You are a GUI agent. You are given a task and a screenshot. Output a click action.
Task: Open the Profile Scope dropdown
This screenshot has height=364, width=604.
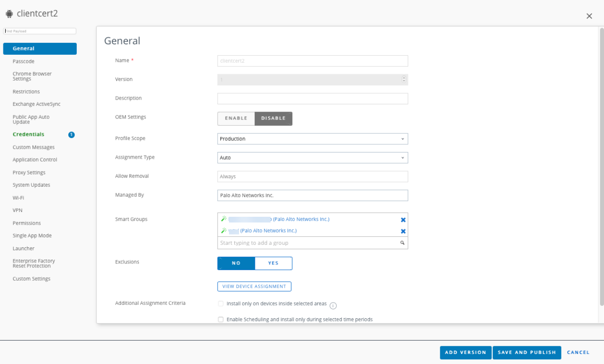(312, 139)
